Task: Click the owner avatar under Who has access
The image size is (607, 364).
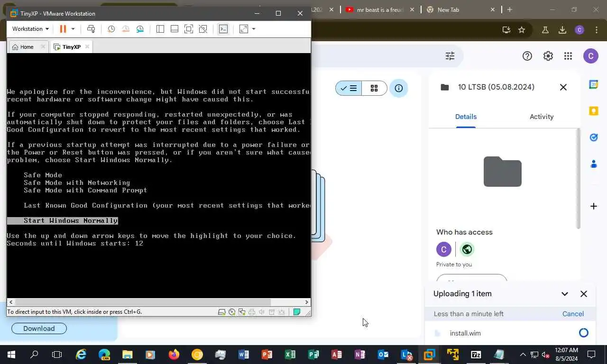Action: point(444,249)
